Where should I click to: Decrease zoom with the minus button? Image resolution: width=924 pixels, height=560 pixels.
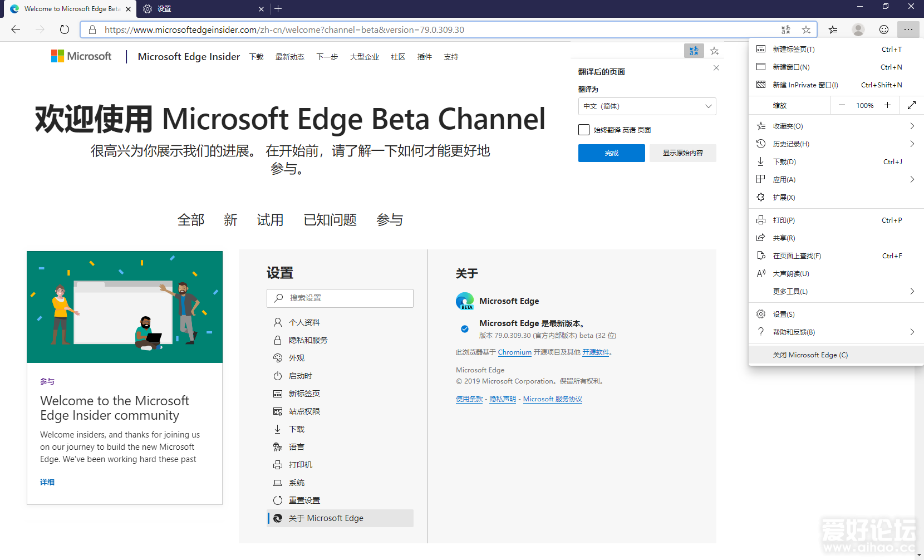click(x=842, y=105)
